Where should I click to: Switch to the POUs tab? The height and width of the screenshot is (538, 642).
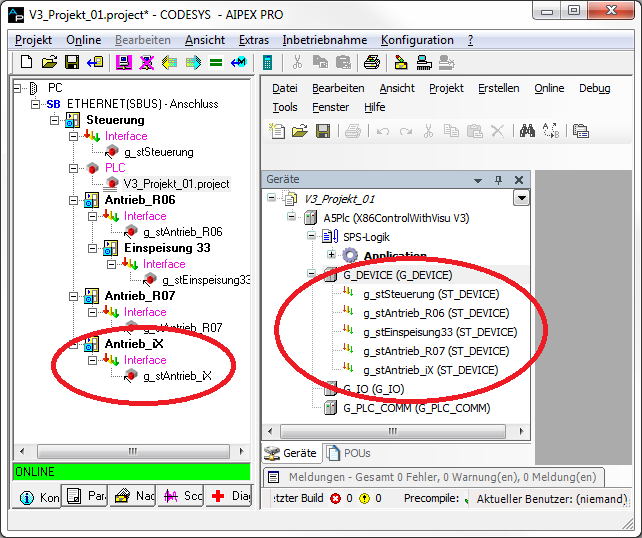(349, 453)
